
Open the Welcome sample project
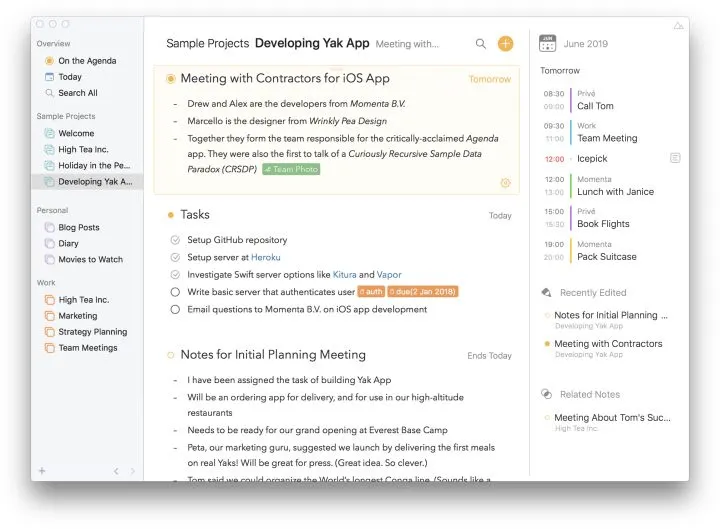pyautogui.click(x=69, y=133)
